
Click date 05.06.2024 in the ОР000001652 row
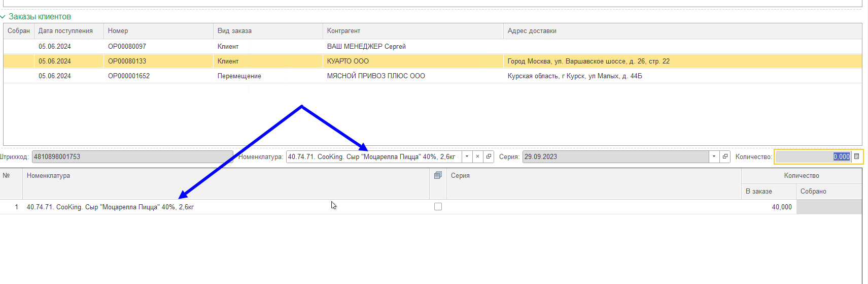tap(69, 76)
